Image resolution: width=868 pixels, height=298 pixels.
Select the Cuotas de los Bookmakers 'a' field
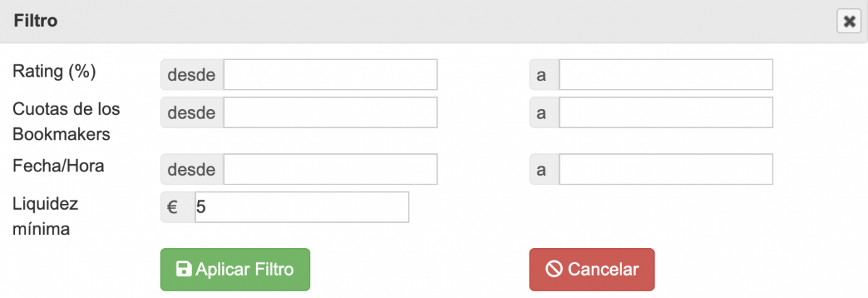(665, 112)
